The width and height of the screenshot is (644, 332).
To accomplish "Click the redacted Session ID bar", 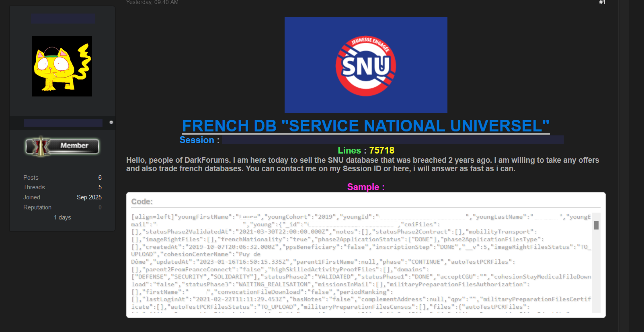I will point(393,140).
